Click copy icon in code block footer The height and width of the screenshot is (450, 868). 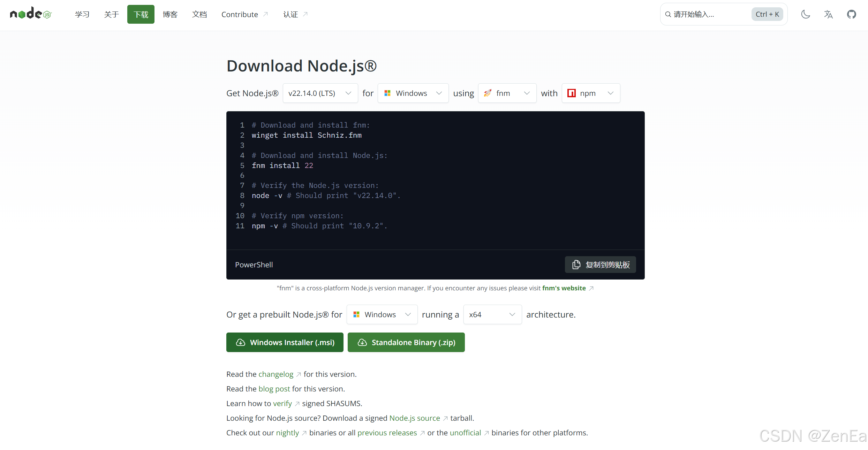(x=576, y=265)
